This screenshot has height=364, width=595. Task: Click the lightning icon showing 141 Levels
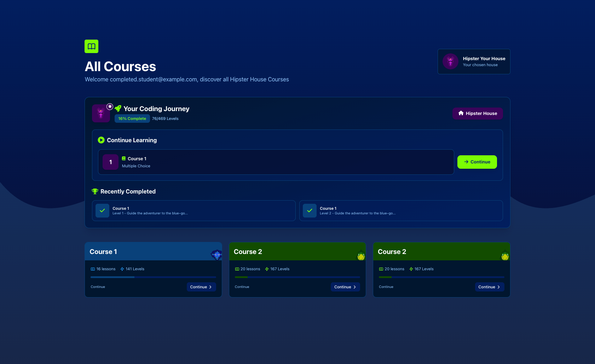click(122, 269)
